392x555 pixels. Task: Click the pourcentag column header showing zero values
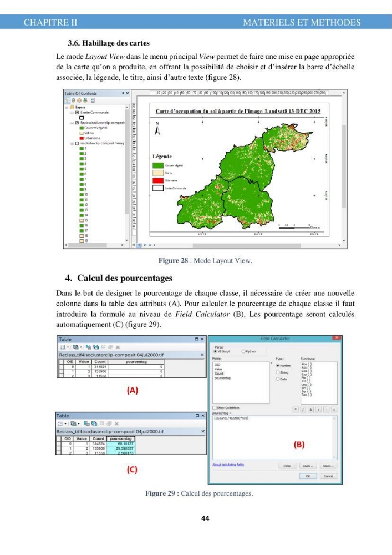coord(136,362)
